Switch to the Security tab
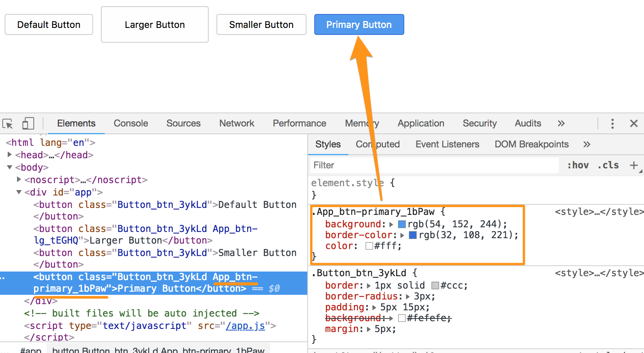644x353 pixels. point(480,123)
